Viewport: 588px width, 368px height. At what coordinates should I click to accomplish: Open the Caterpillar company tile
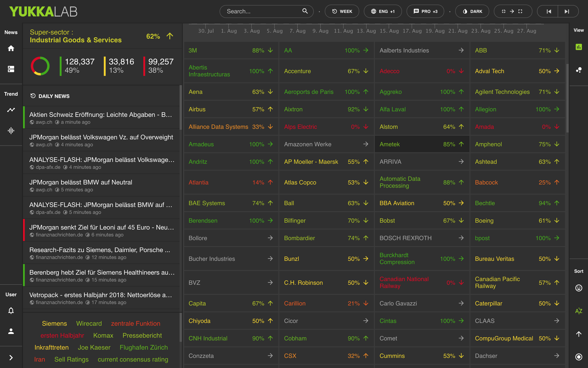(517, 303)
